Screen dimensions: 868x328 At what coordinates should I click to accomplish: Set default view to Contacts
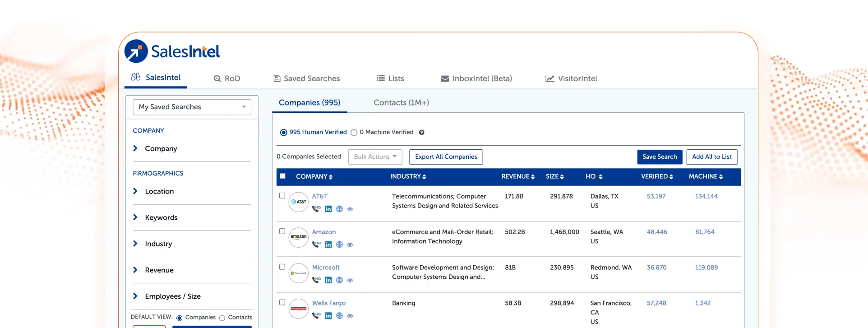[x=222, y=318]
